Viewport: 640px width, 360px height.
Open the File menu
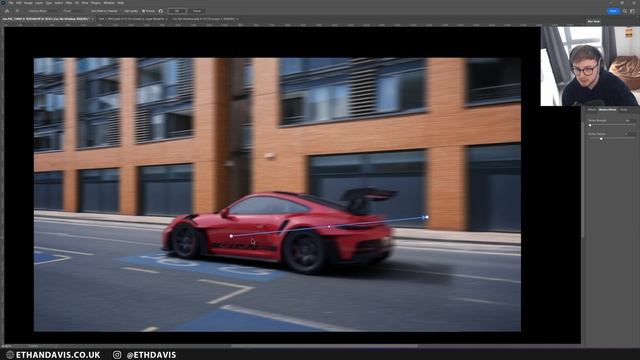pos(11,3)
